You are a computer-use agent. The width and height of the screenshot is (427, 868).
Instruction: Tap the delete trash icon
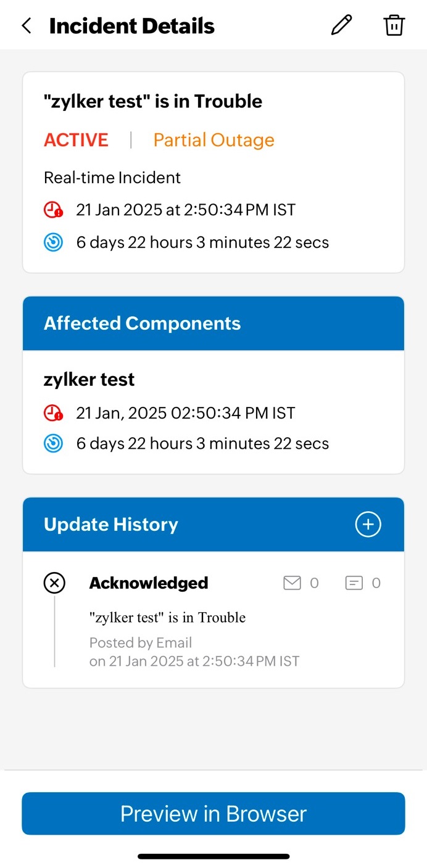click(x=394, y=25)
